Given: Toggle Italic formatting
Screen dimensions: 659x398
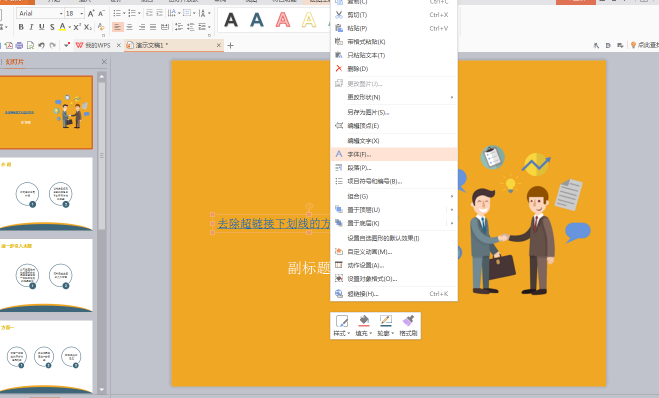Looking at the screenshot, I should pyautogui.click(x=31, y=27).
